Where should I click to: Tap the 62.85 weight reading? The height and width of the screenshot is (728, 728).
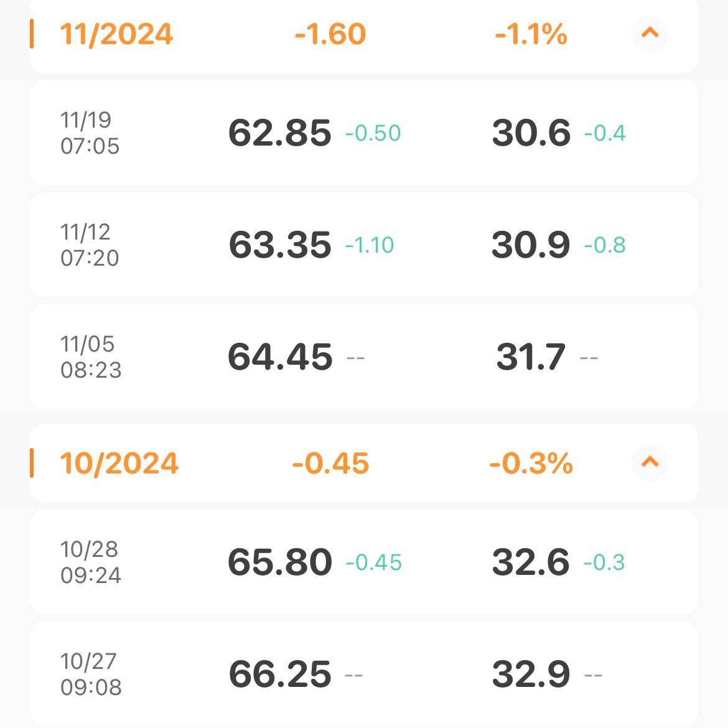[279, 133]
